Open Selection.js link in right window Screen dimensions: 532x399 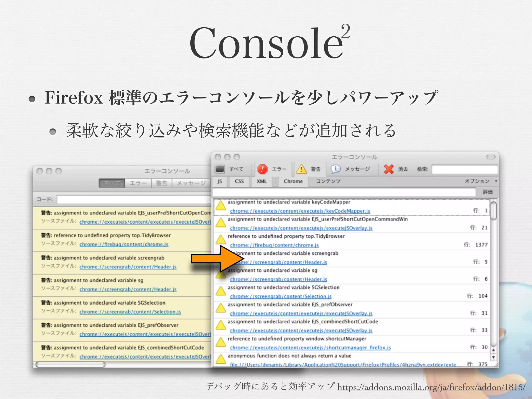281,296
